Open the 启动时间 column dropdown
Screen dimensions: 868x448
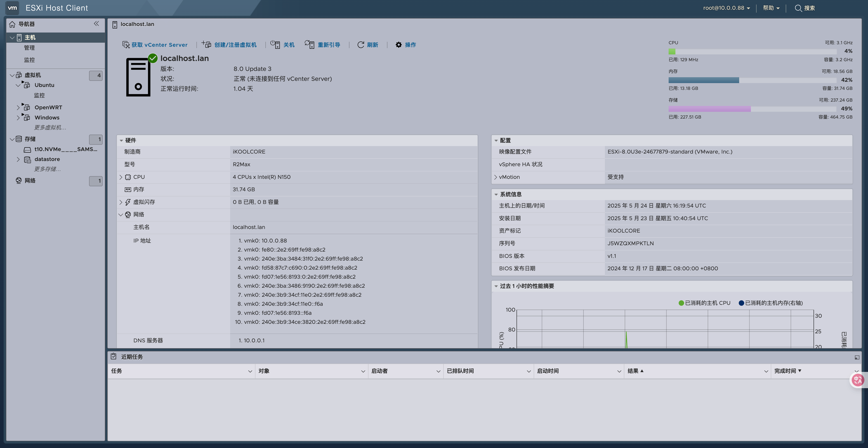[x=619, y=371]
